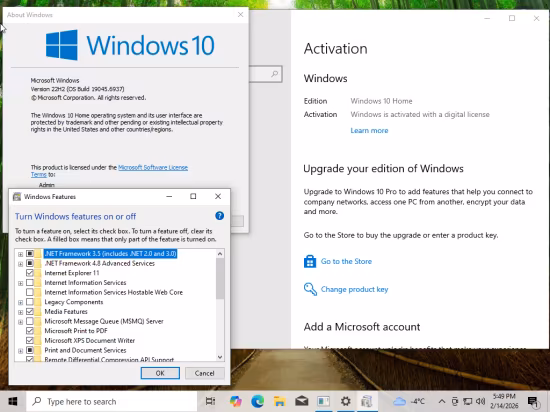This screenshot has height=412, width=550.
Task: Click the features list scrollbar thumb
Action: 220,279
